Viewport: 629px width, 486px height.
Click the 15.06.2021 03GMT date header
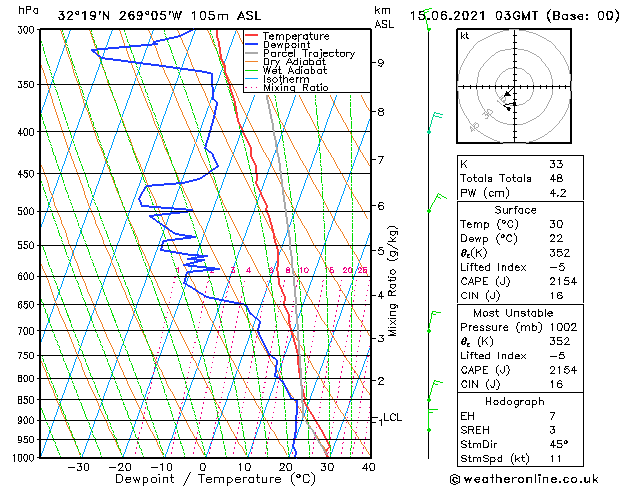(x=514, y=16)
